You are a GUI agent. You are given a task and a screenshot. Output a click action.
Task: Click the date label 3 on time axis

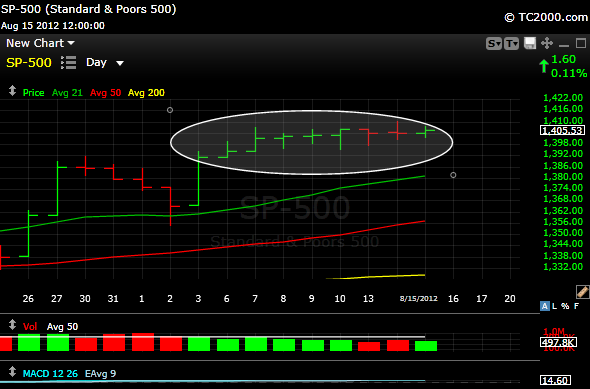tap(198, 299)
